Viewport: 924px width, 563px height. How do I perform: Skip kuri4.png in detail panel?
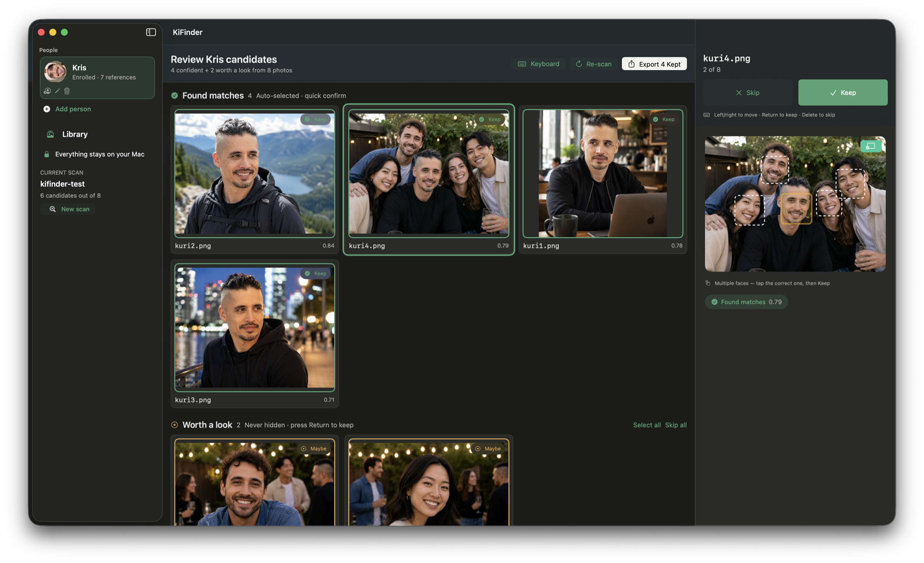(747, 93)
